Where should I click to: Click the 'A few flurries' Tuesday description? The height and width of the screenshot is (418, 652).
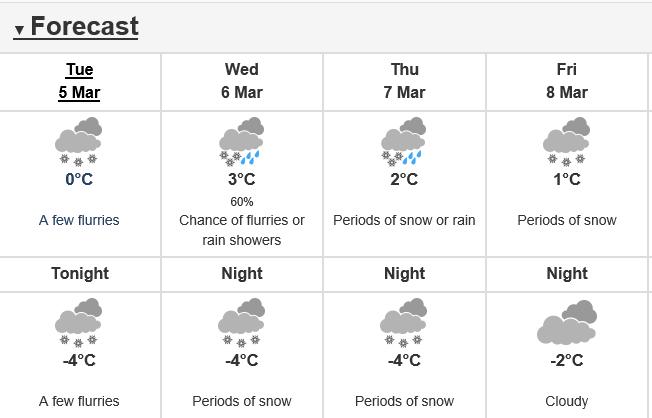[x=79, y=220]
